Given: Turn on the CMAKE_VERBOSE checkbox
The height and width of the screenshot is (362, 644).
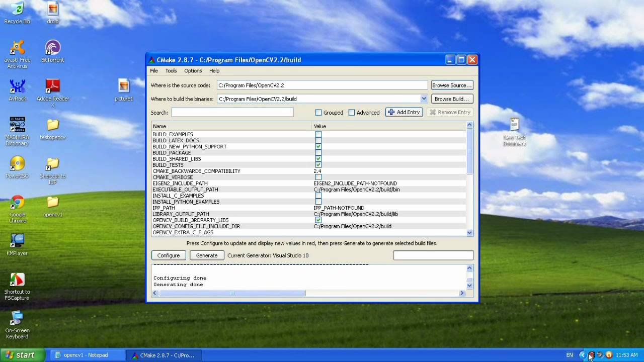Looking at the screenshot, I should (x=318, y=177).
